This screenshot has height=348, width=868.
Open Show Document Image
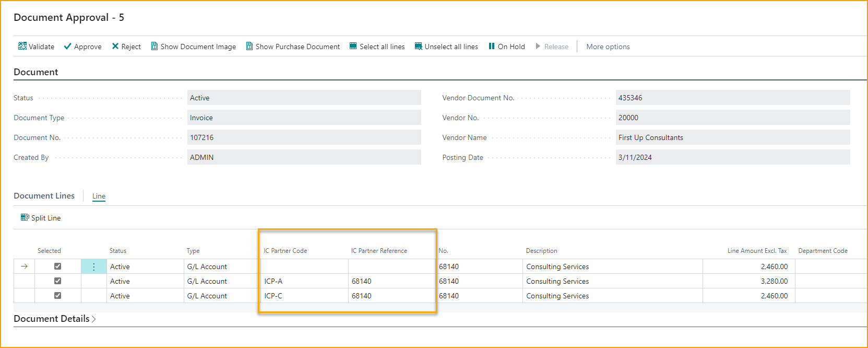coord(193,47)
